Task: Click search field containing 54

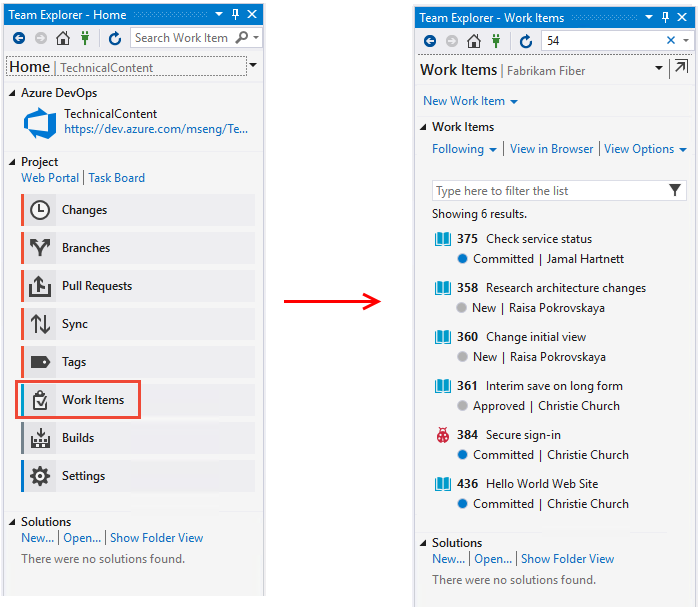Action: (603, 41)
